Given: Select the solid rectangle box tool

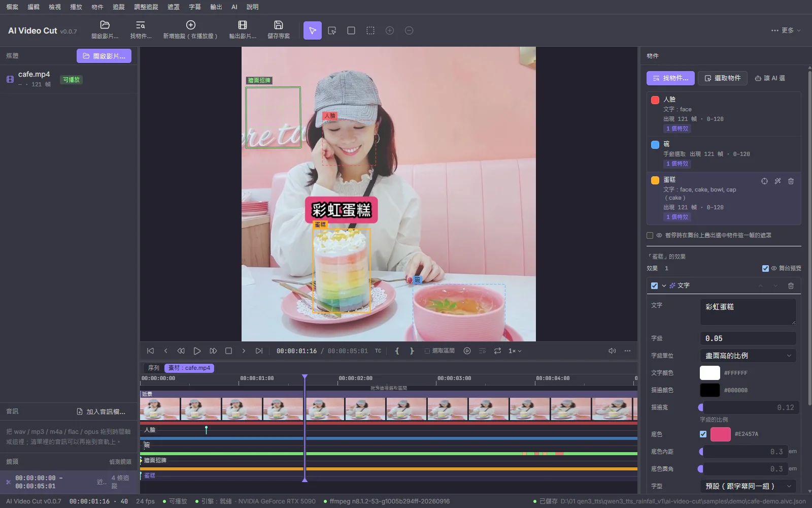Looking at the screenshot, I should tap(351, 30).
